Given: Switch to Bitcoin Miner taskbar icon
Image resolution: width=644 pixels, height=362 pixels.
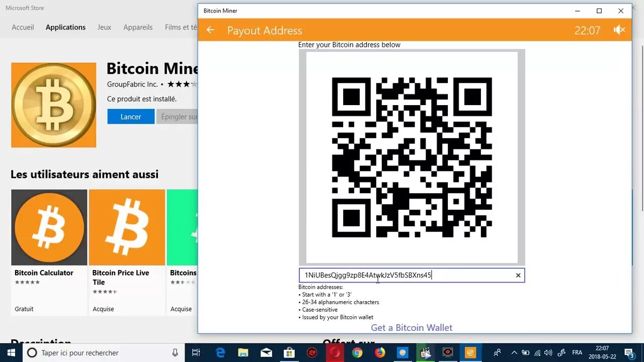Looking at the screenshot, I should click(470, 352).
